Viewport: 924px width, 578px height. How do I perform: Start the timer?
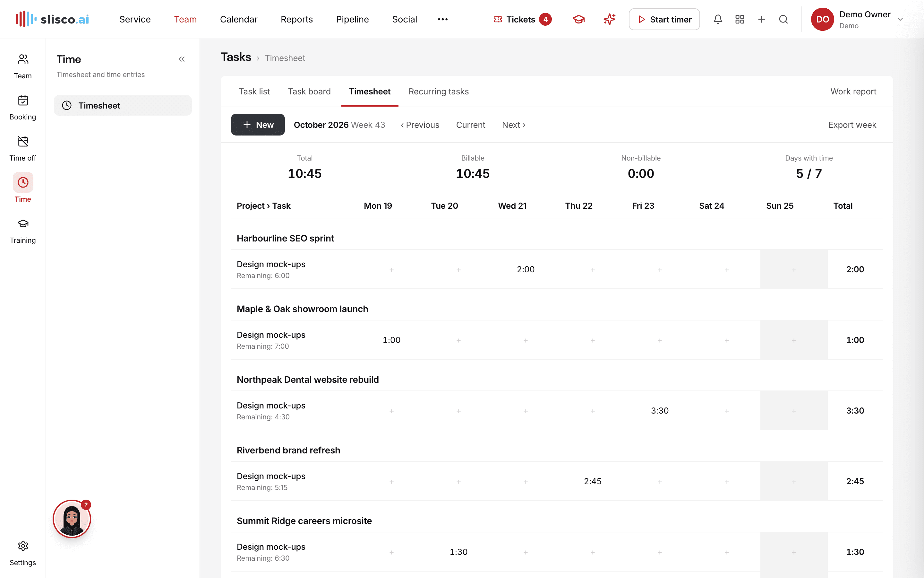point(664,19)
